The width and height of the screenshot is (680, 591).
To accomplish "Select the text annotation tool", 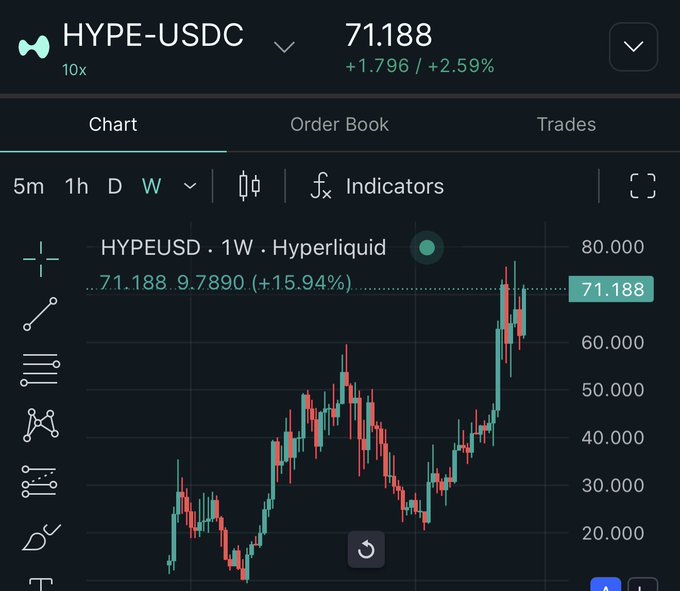I will 41,584.
